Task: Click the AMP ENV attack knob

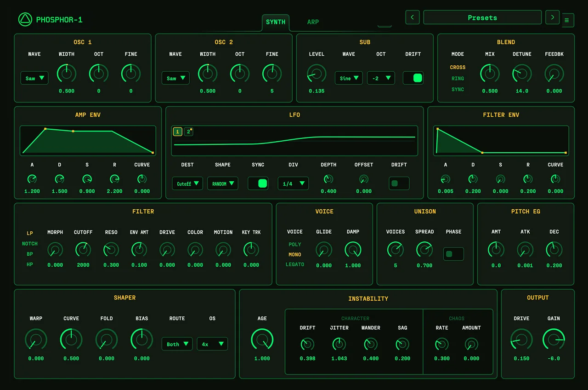Action: pos(32,179)
